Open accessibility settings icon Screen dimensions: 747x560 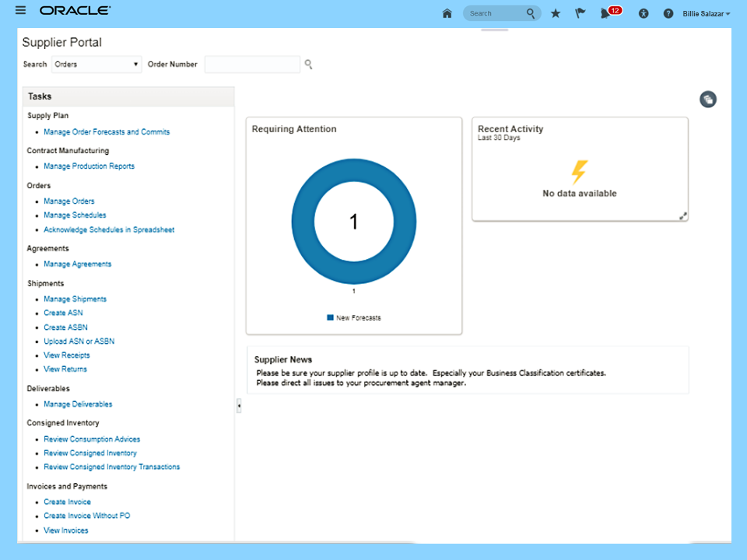(644, 13)
